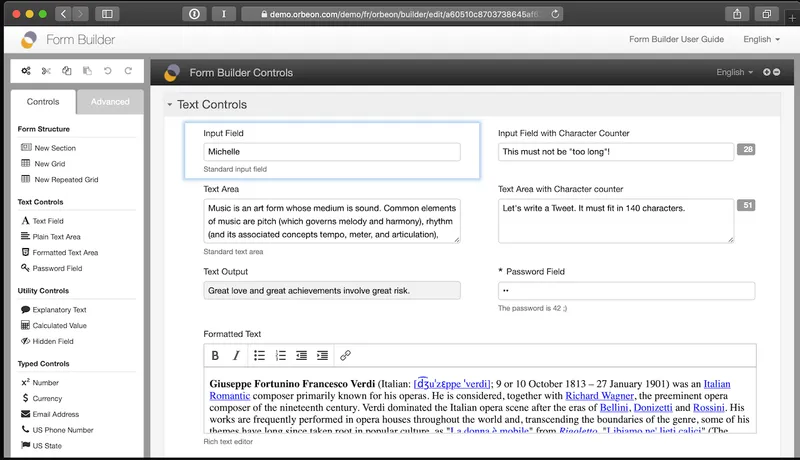
Task: Click the copy icon in toolbox
Action: coord(67,71)
